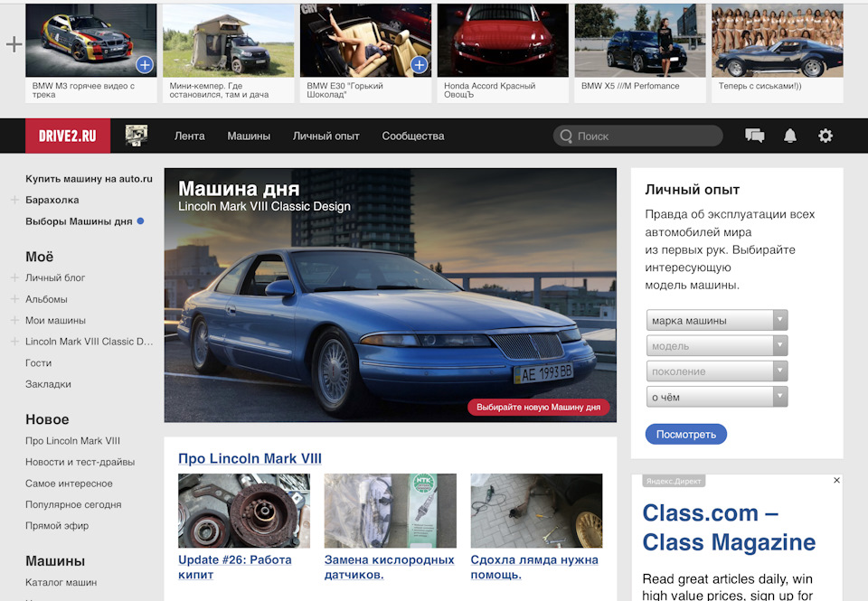Open the Про Lincoln Mark VIII heading link
This screenshot has width=868, height=601.
click(x=250, y=458)
